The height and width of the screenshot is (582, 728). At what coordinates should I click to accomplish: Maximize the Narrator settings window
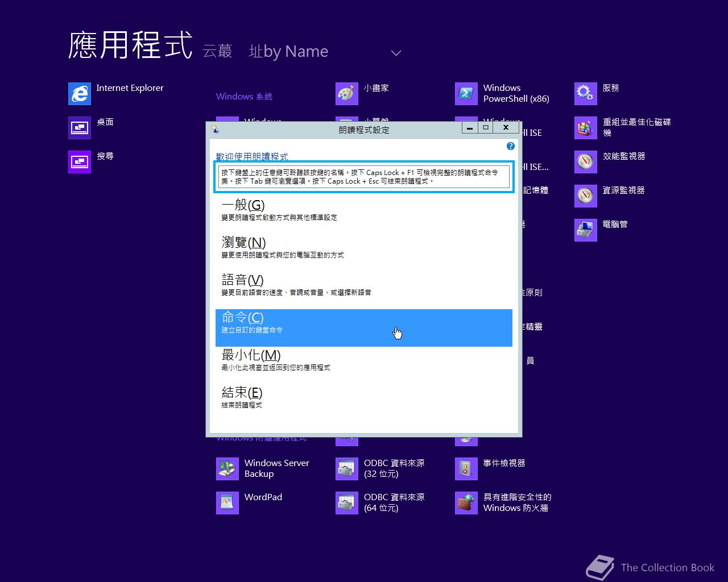486,128
